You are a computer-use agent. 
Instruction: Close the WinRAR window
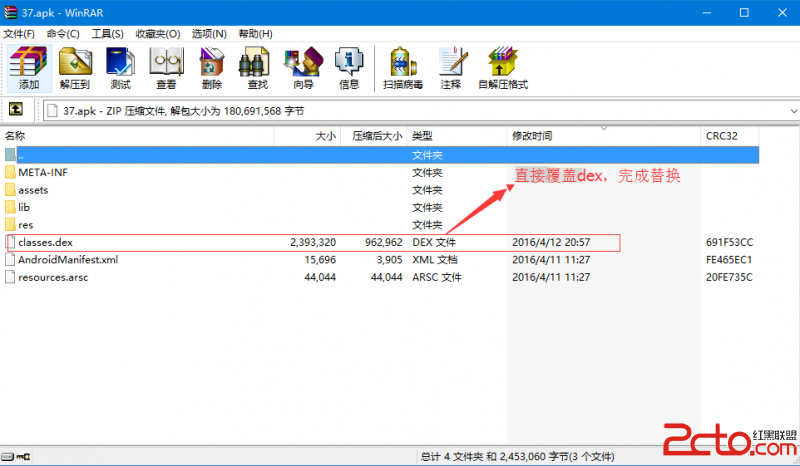pyautogui.click(x=782, y=12)
